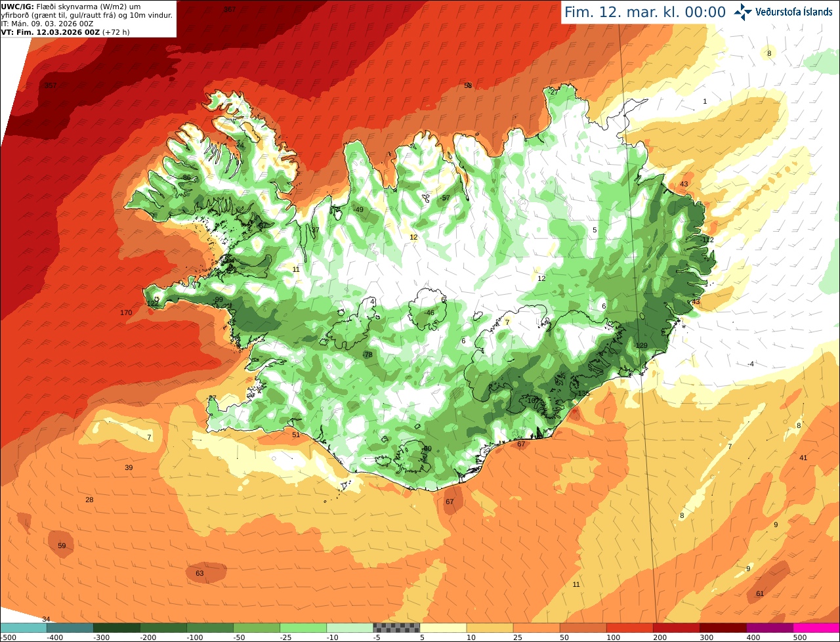The height and width of the screenshot is (642, 840).
Task: Click the Veðurstofa Íslands star logo icon
Action: [743, 12]
